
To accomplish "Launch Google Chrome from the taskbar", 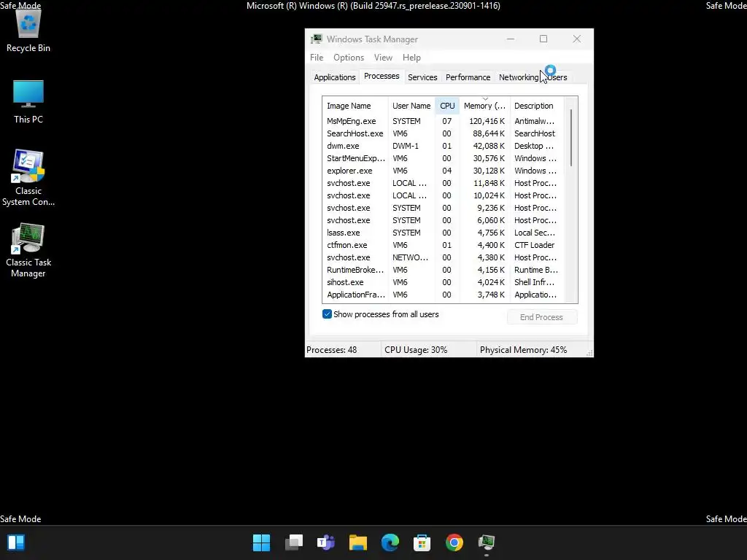I will (x=454, y=542).
